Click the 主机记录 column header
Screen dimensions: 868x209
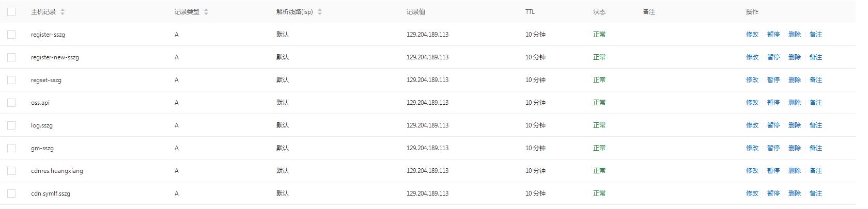43,12
